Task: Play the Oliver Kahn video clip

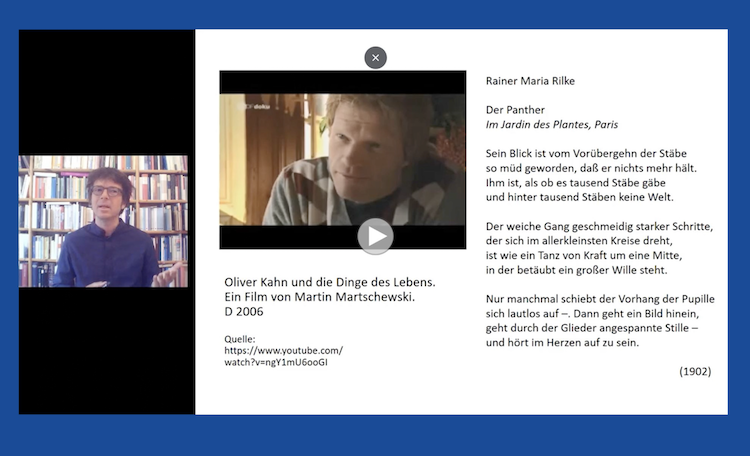Action: click(375, 236)
